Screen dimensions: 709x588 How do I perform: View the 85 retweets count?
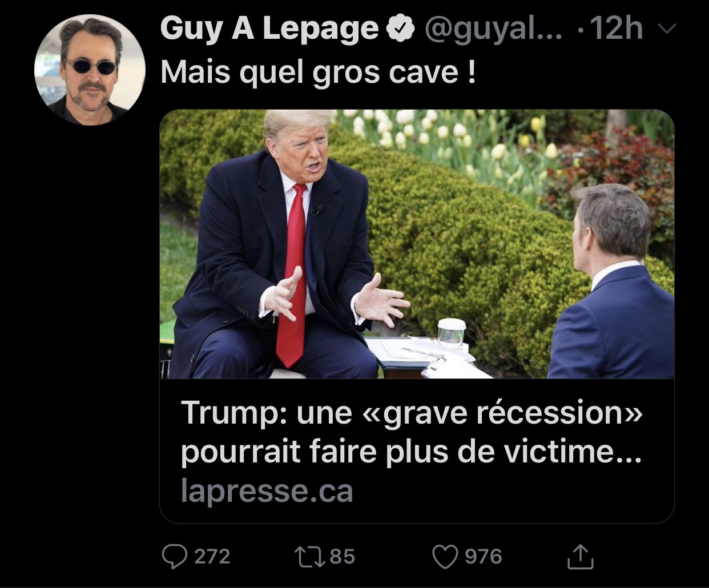(342, 557)
